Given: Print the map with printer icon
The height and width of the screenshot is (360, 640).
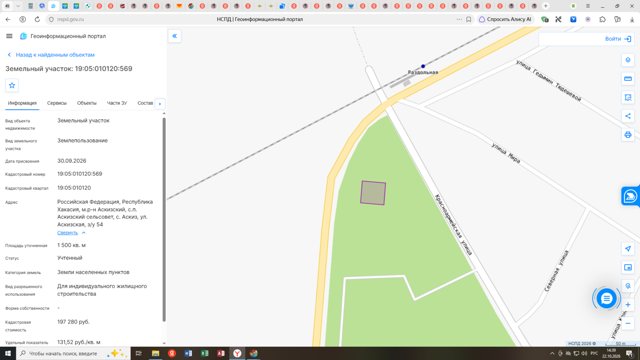Looking at the screenshot, I should pos(628,135).
